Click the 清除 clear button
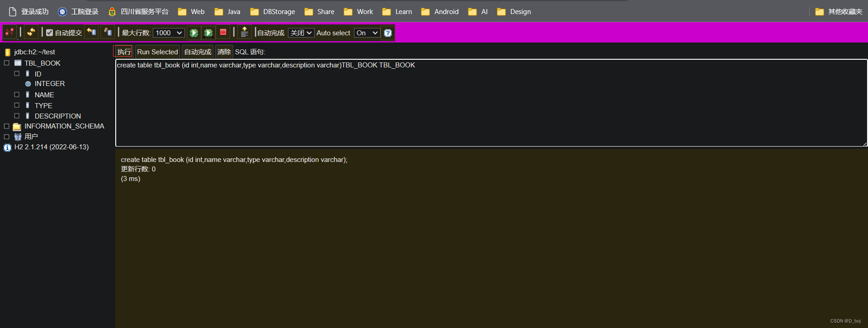 (x=224, y=52)
